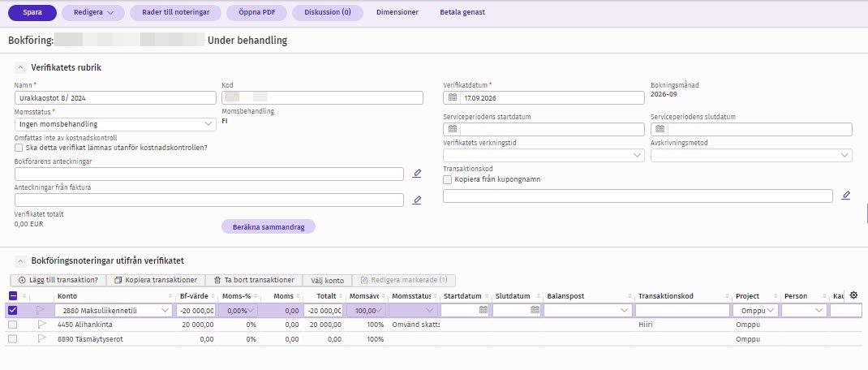
Task: Click Redigera markerade (1) button
Action: point(404,280)
